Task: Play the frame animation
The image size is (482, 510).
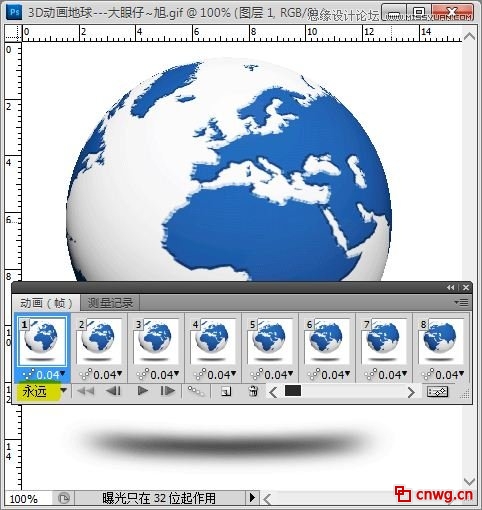Action: [x=143, y=391]
